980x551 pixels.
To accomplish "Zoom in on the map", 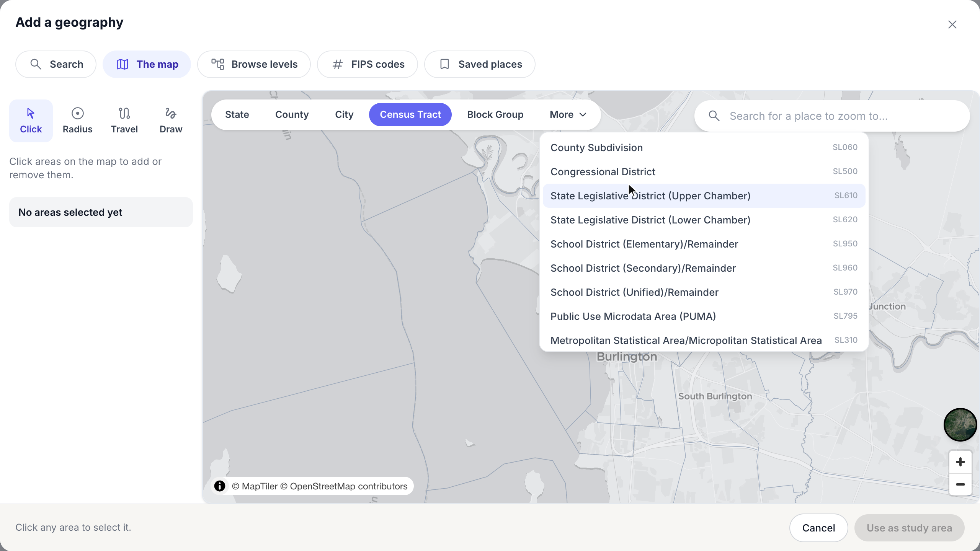I will point(960,462).
